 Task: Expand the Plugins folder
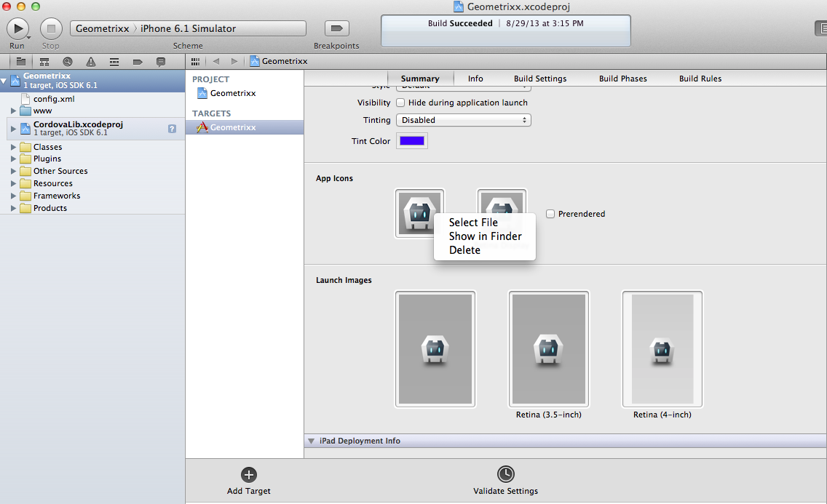pos(13,159)
